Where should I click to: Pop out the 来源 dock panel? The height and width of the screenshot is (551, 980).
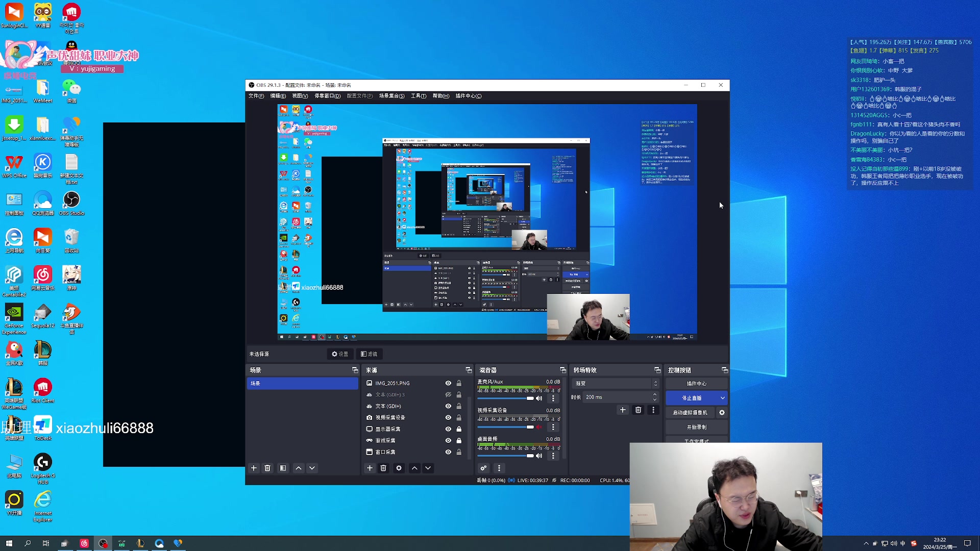(469, 370)
